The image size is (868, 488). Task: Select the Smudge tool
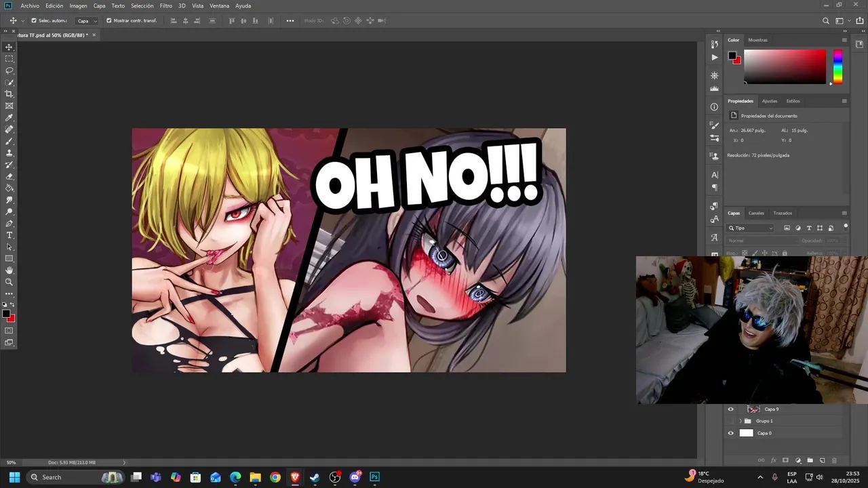[9, 200]
